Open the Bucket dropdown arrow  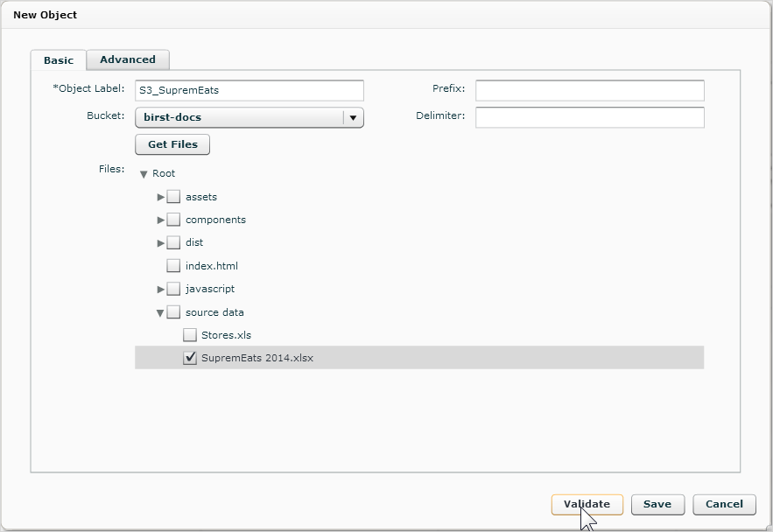(x=353, y=118)
